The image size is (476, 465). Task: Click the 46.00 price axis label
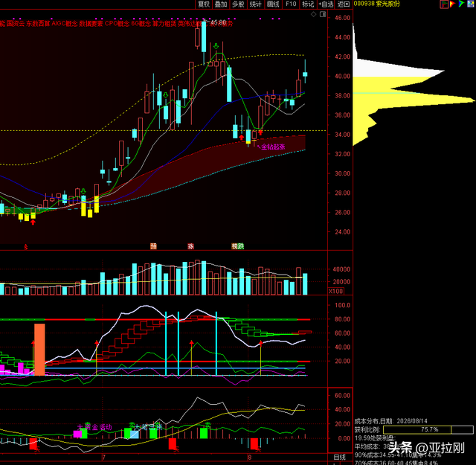(x=342, y=18)
